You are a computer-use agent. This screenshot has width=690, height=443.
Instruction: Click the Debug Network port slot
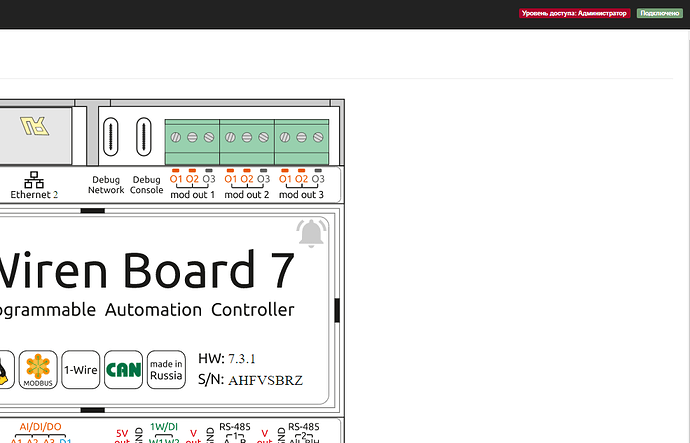(x=110, y=137)
